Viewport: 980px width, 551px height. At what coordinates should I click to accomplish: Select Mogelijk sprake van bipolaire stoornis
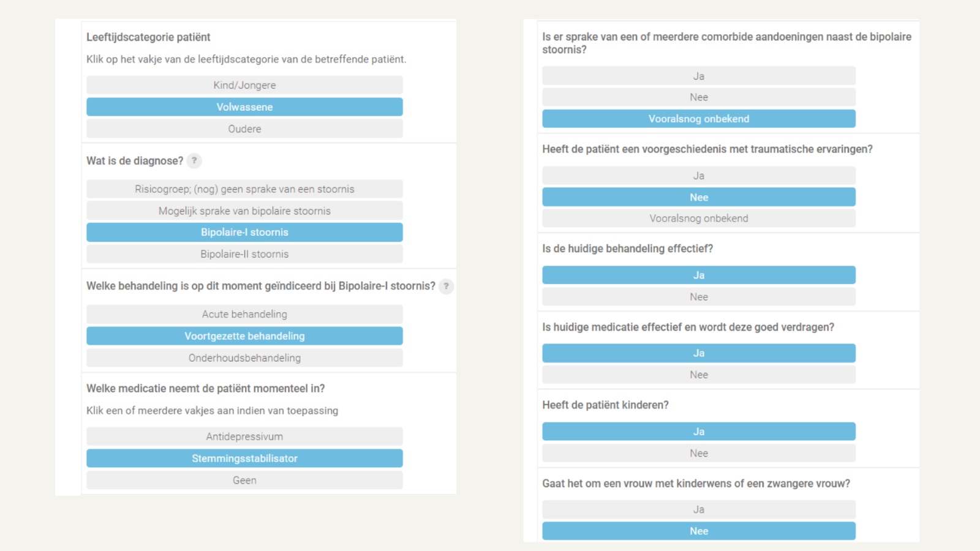[x=244, y=211]
